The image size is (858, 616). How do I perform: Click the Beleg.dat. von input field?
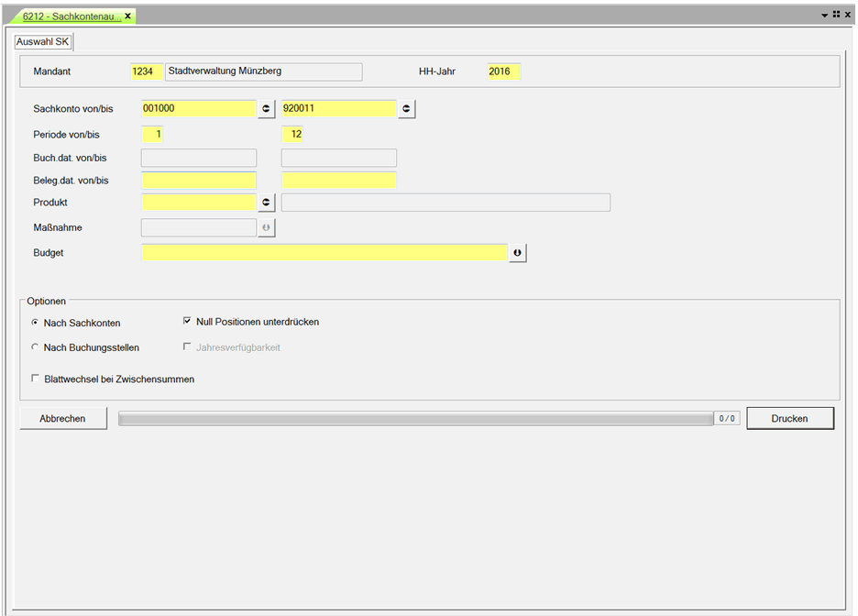click(199, 181)
